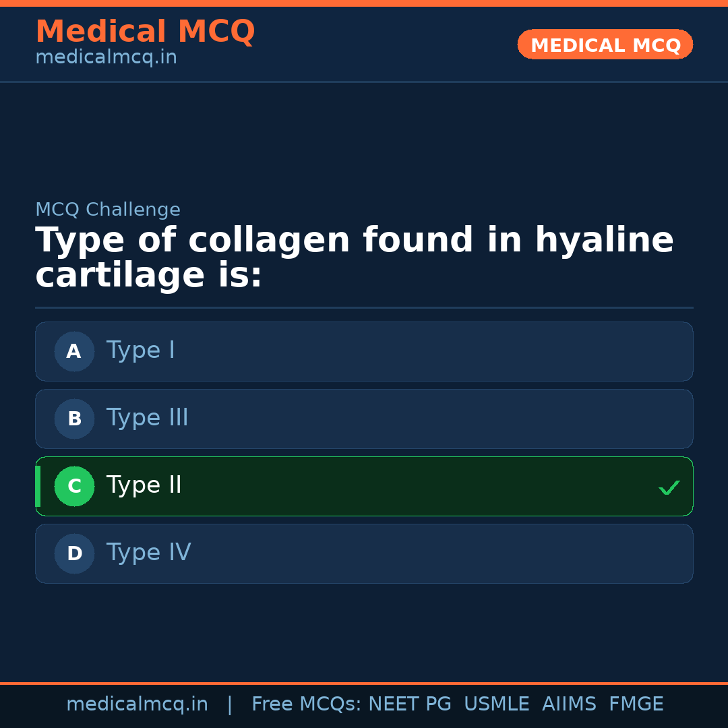Click the AIIMS footer text
The width and height of the screenshot is (728, 728).
pos(569,704)
